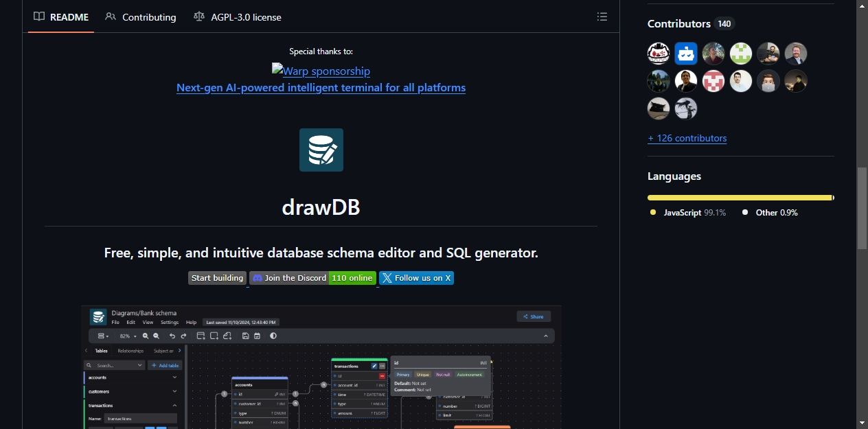Open the second avatar in the third contributors row
This screenshot has width=868, height=429.
click(x=686, y=108)
